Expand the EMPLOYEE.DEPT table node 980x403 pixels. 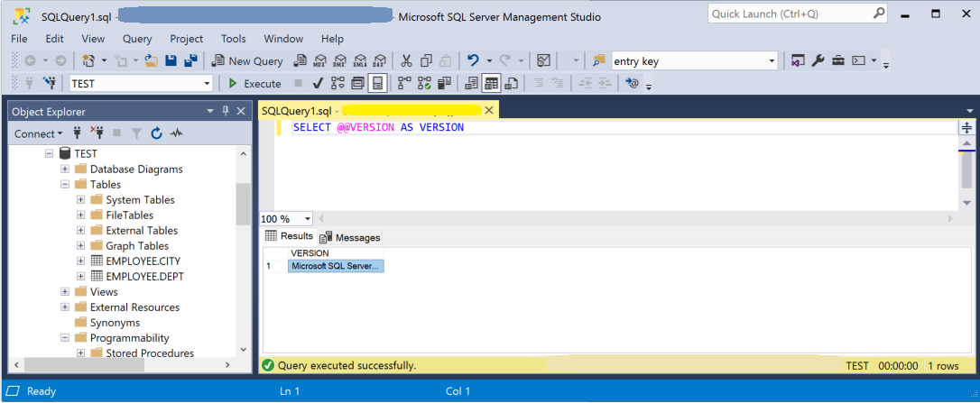click(x=80, y=277)
